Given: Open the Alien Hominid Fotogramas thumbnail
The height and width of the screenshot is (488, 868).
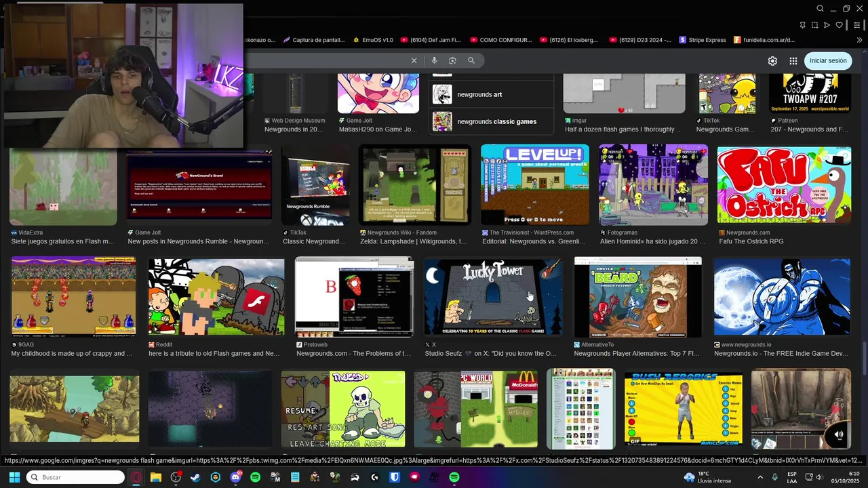Looking at the screenshot, I should 653,184.
